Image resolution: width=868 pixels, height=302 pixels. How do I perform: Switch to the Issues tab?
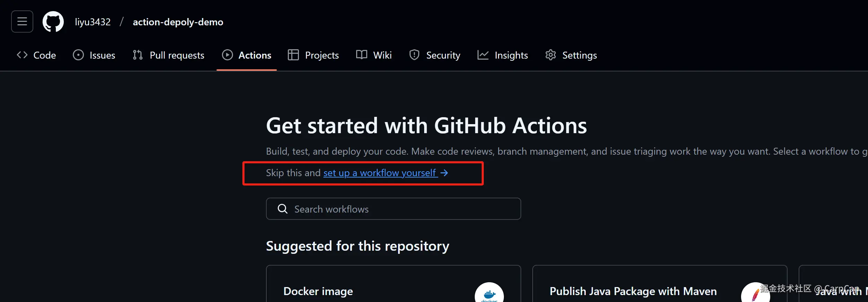(94, 55)
